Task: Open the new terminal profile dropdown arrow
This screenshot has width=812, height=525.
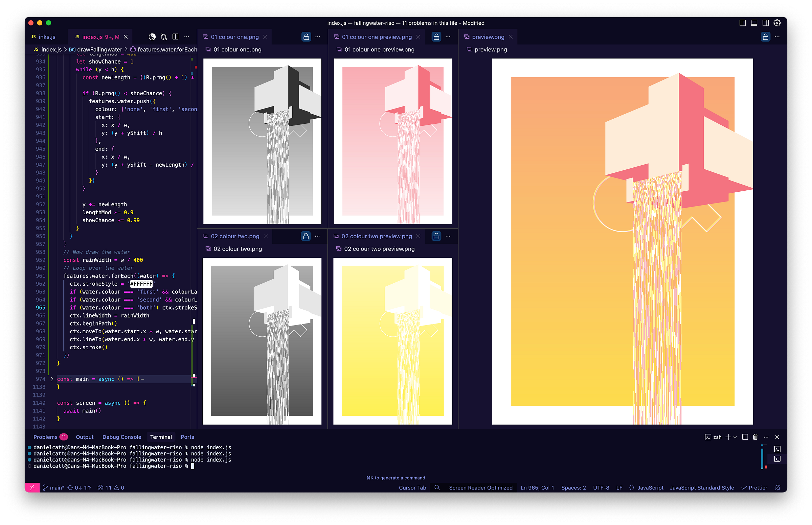Action: point(735,437)
